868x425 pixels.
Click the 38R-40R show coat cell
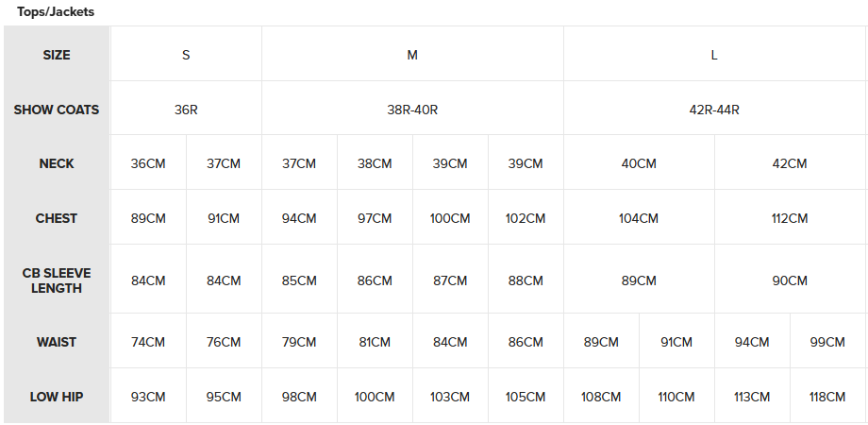click(x=412, y=110)
